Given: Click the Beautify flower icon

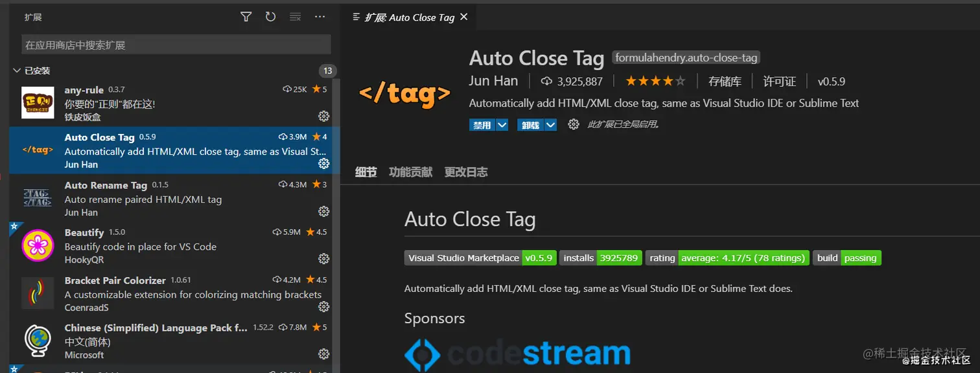Looking at the screenshot, I should click(38, 245).
